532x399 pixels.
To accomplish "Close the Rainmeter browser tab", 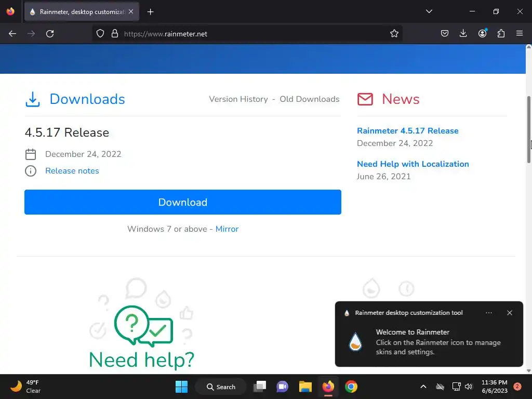I will pos(131,11).
